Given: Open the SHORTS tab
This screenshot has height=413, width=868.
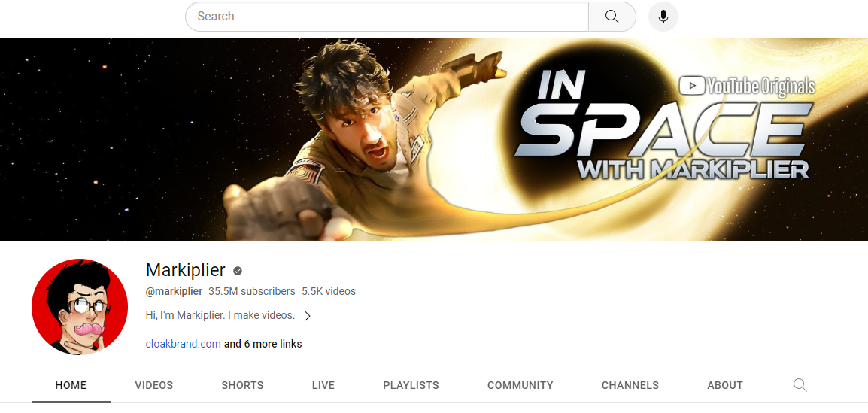Looking at the screenshot, I should [242, 385].
